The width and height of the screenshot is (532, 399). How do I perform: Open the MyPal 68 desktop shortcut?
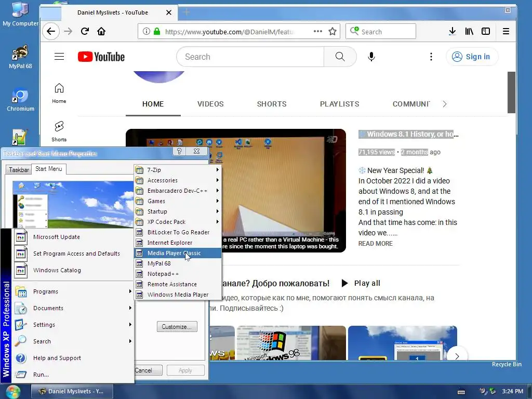point(20,57)
